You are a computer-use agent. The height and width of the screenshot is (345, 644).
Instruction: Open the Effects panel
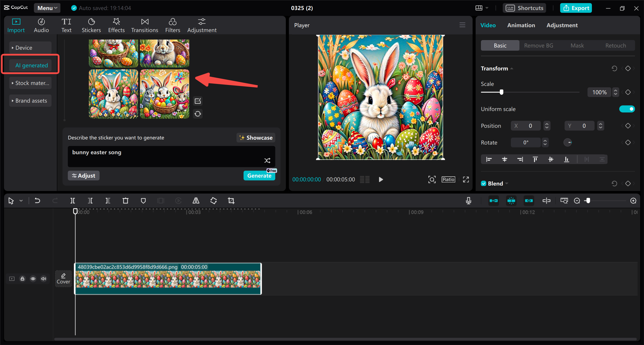[116, 25]
